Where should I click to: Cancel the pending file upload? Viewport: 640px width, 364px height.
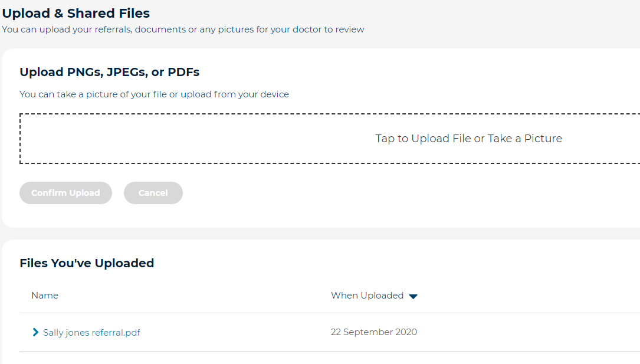click(x=153, y=192)
